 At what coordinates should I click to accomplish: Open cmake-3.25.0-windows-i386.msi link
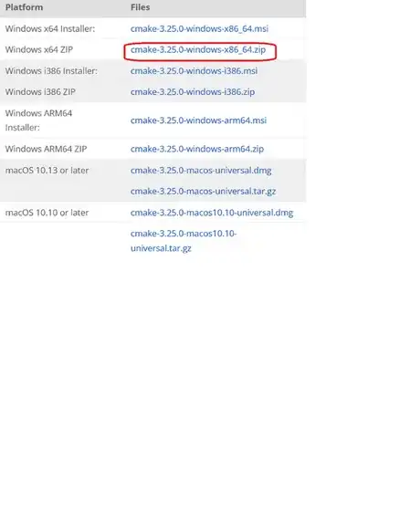[194, 71]
